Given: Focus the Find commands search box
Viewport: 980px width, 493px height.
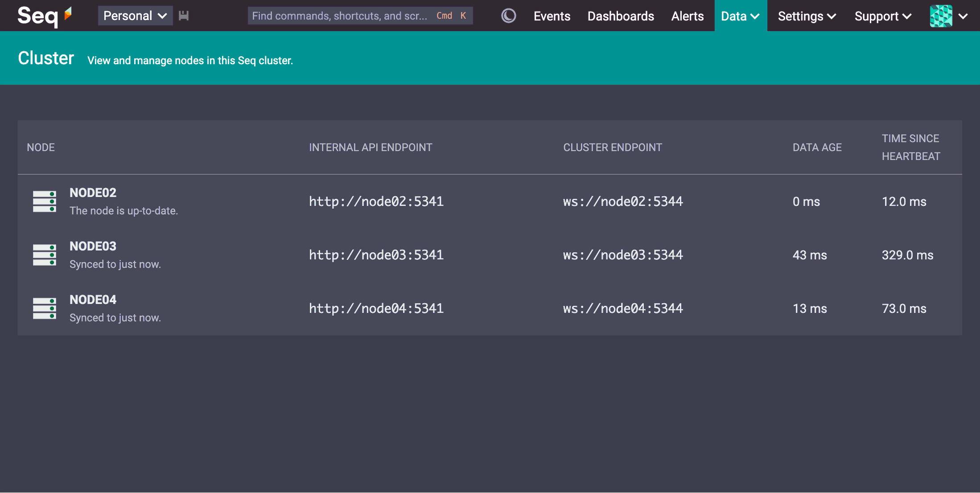Looking at the screenshot, I should pyautogui.click(x=360, y=16).
